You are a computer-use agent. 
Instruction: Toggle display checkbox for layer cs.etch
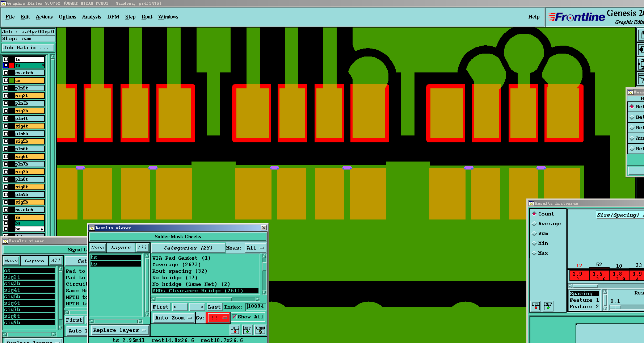6,73
